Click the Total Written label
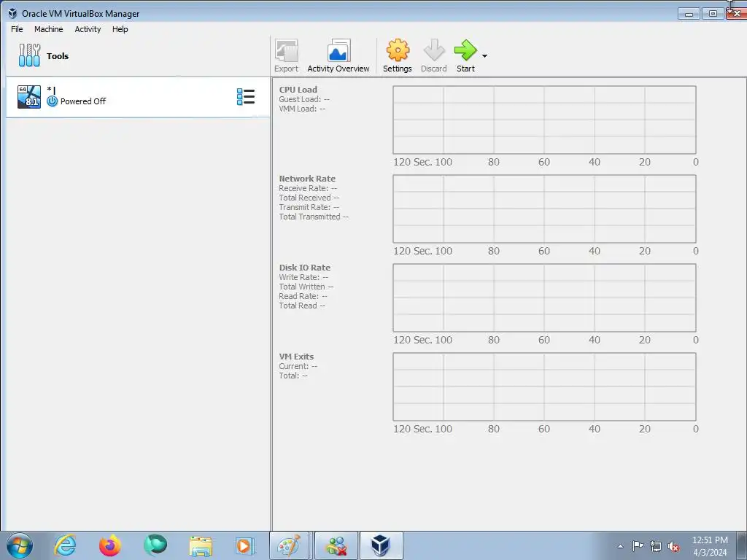 click(x=306, y=287)
